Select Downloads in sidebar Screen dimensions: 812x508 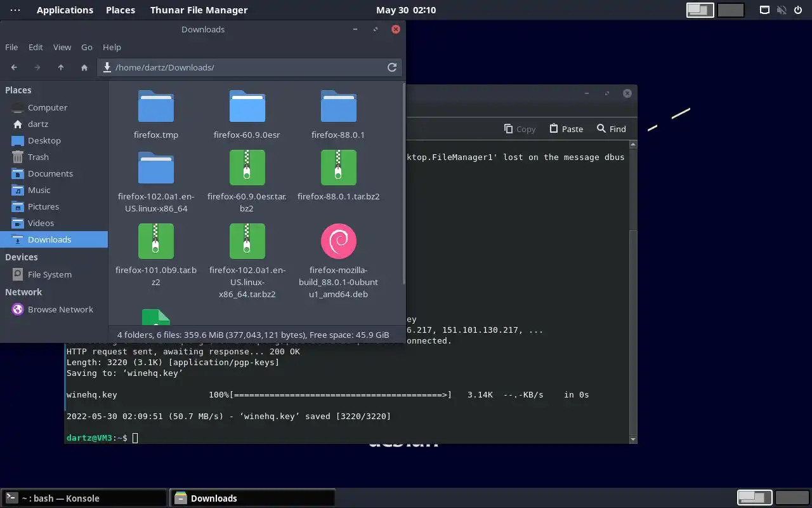point(54,239)
